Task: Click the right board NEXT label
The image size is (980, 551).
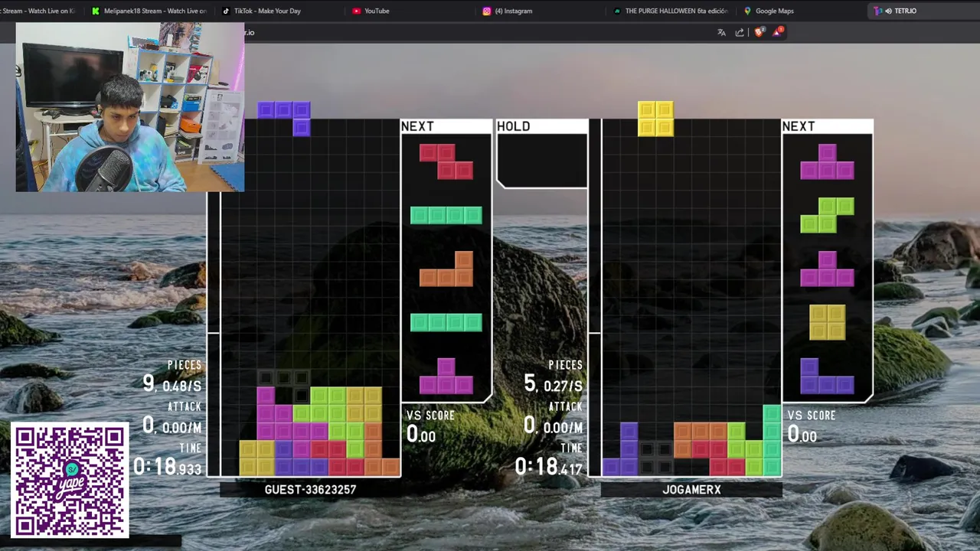Action: pos(799,126)
